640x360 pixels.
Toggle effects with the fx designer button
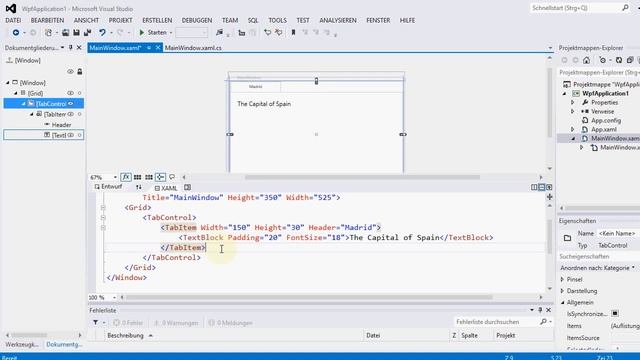pyautogui.click(x=126, y=177)
